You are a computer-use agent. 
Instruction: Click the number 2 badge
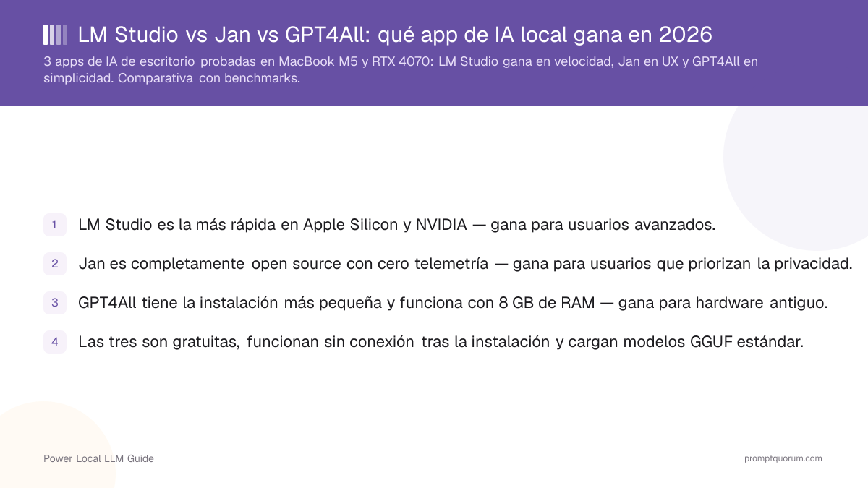(x=54, y=264)
